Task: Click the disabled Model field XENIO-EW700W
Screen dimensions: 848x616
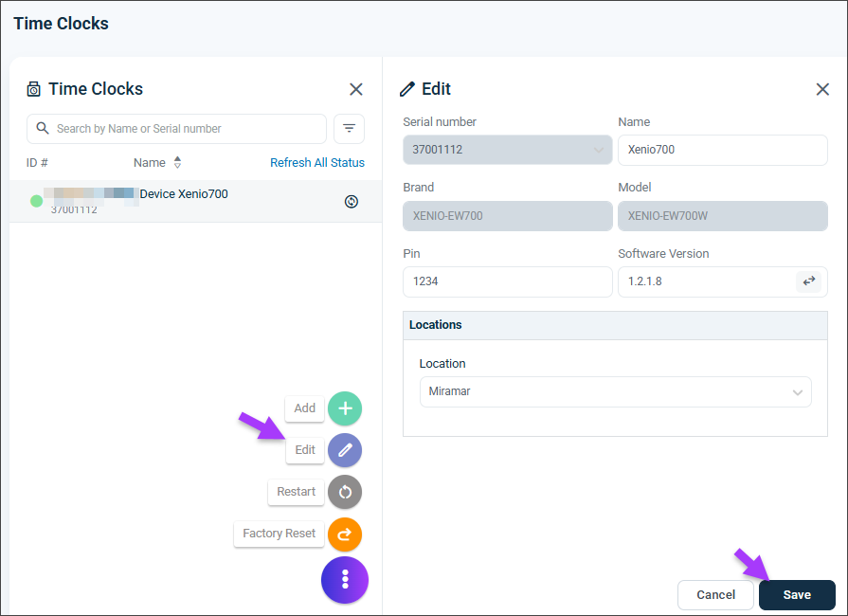Action: (x=723, y=216)
